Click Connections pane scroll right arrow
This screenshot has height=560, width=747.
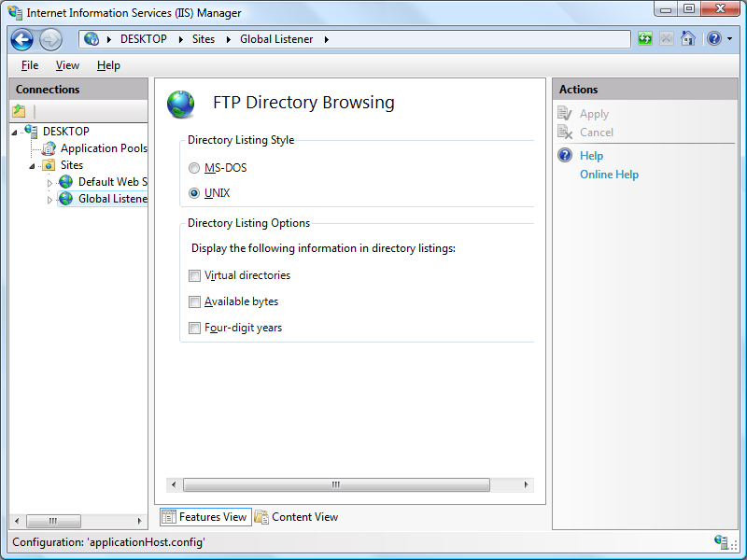tap(139, 521)
